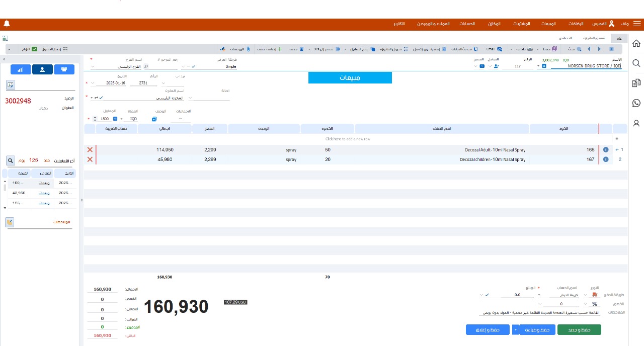The image size is (644, 346).
Task: Click the notification bell icon
Action: [x=7, y=24]
